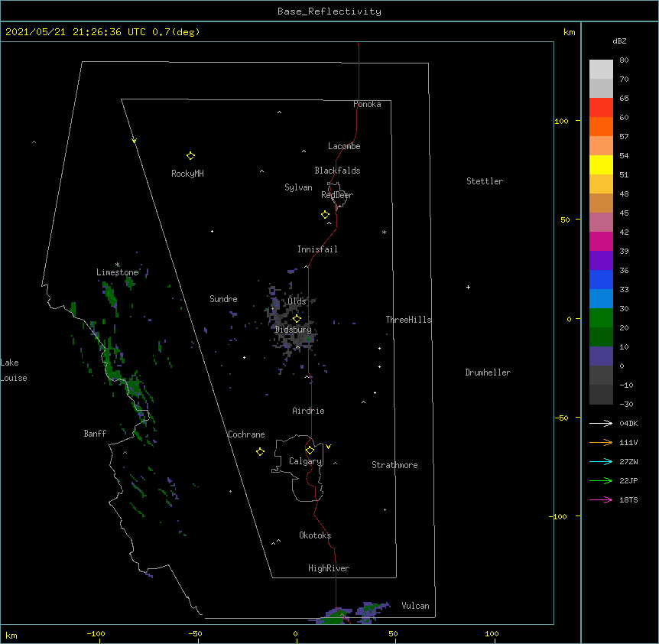
Task: Click the ThreeHills label
Action: tap(408, 320)
